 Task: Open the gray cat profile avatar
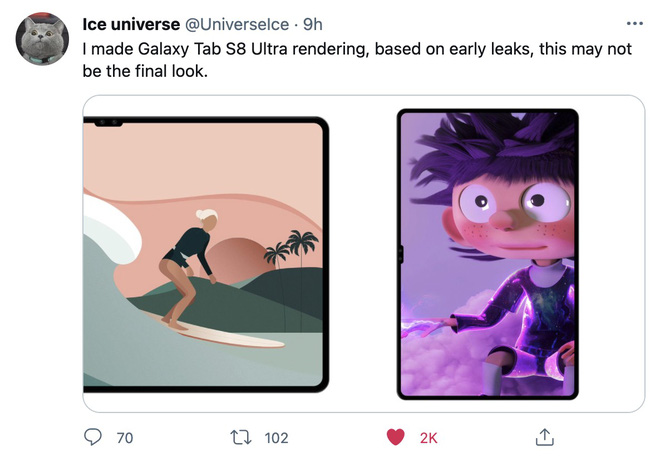pyautogui.click(x=42, y=39)
